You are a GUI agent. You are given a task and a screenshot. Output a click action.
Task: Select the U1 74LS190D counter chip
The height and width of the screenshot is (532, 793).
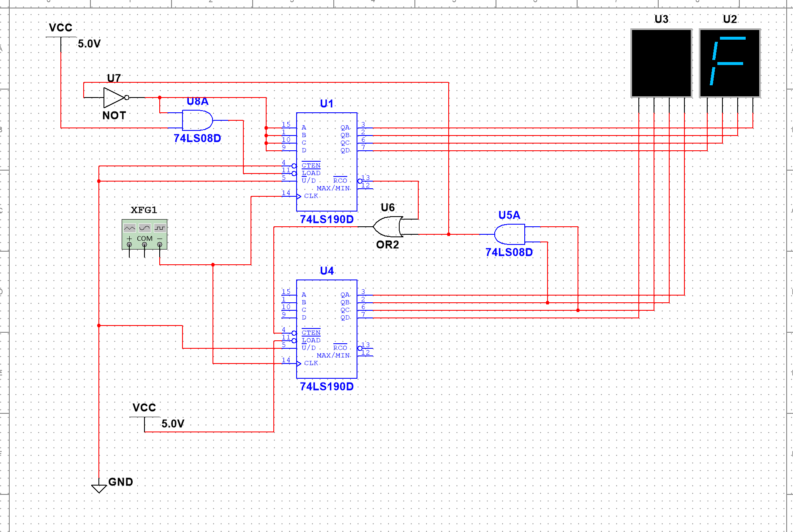[x=327, y=162]
